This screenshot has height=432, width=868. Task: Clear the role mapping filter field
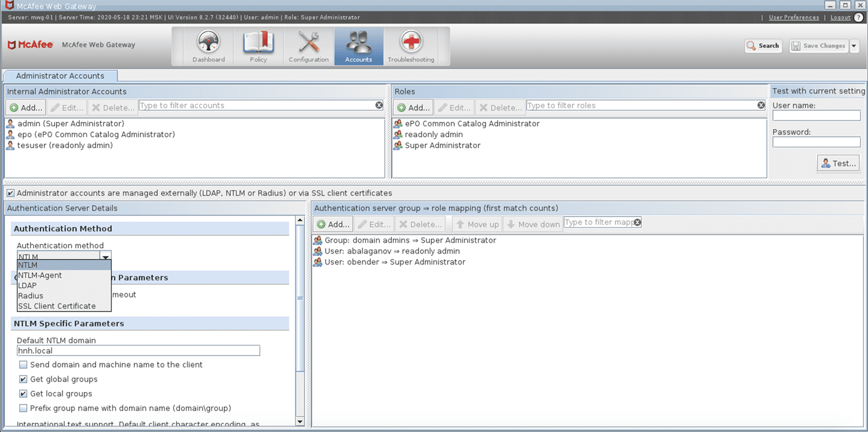point(637,222)
